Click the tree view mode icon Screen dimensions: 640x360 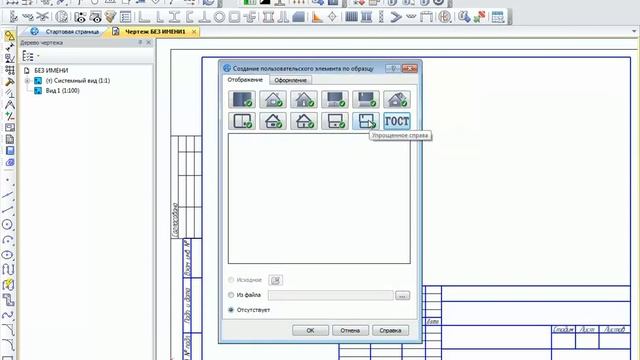coord(27,56)
